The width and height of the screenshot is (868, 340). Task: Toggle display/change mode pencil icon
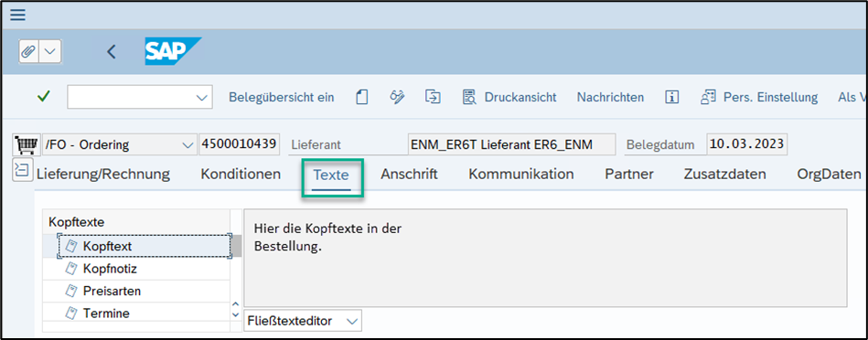click(x=397, y=97)
